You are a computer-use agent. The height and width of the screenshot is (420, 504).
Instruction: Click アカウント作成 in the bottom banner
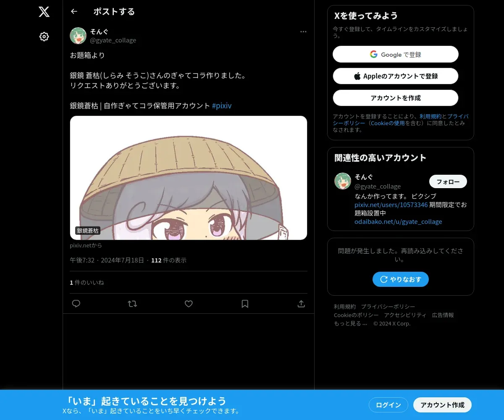(x=443, y=405)
